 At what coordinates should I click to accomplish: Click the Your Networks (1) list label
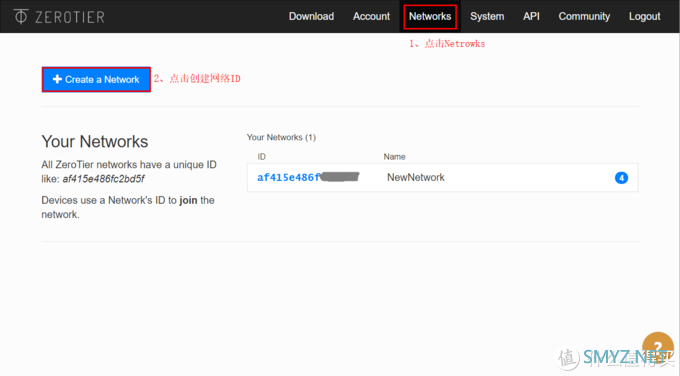281,137
